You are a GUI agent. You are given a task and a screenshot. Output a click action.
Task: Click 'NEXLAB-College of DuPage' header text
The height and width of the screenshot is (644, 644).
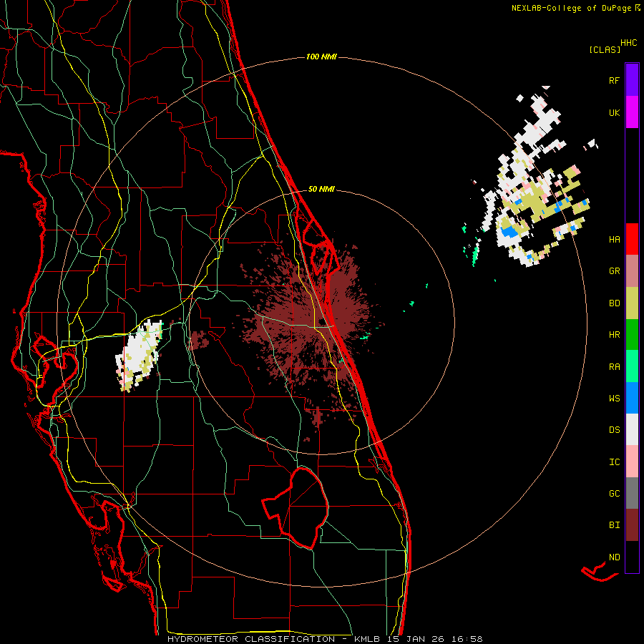pyautogui.click(x=572, y=8)
